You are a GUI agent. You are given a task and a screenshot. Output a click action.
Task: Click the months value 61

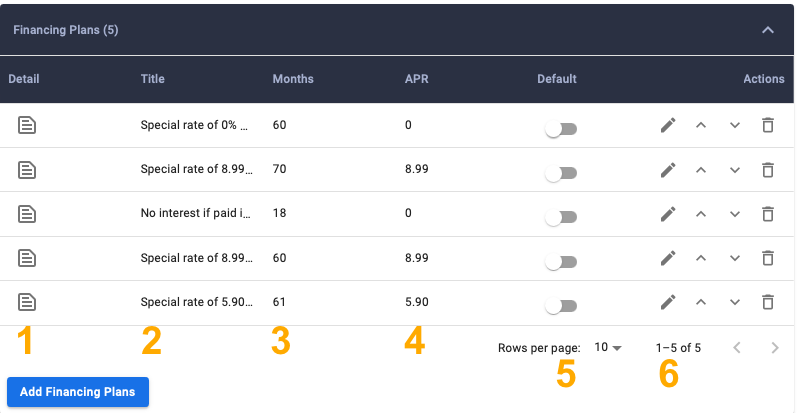coord(279,302)
